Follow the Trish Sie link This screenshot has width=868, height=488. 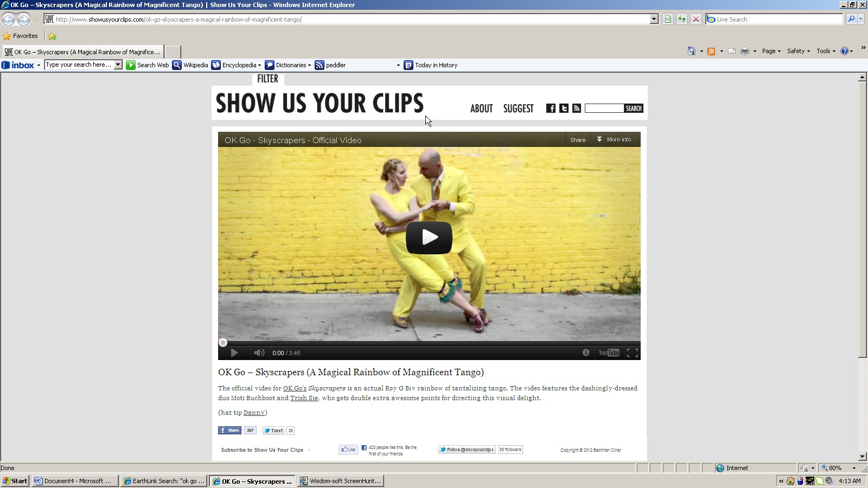point(304,398)
